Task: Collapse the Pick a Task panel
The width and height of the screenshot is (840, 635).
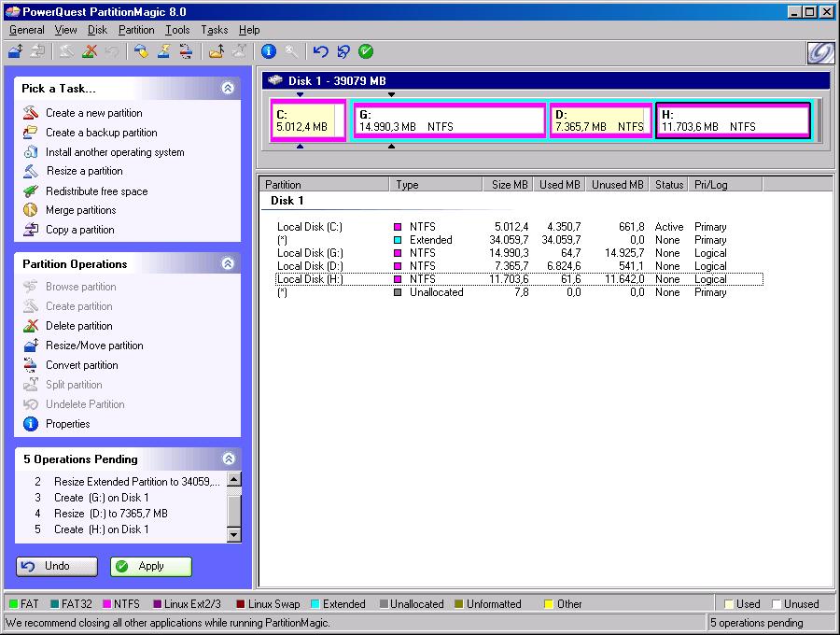Action: (x=228, y=88)
